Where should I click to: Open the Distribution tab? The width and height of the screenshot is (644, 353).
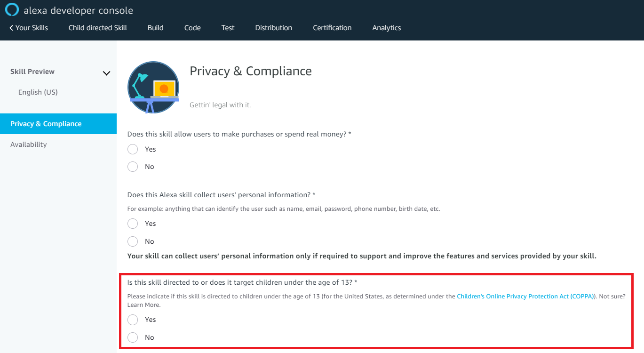tap(273, 27)
